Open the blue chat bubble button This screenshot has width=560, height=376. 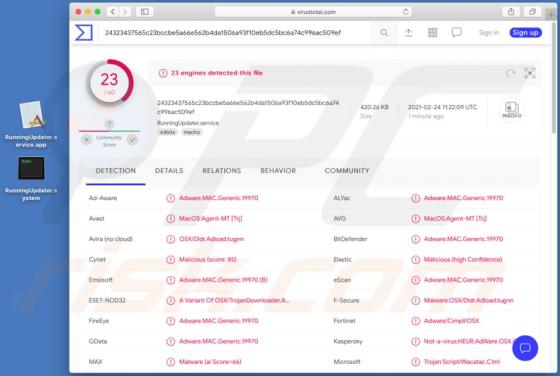[525, 348]
